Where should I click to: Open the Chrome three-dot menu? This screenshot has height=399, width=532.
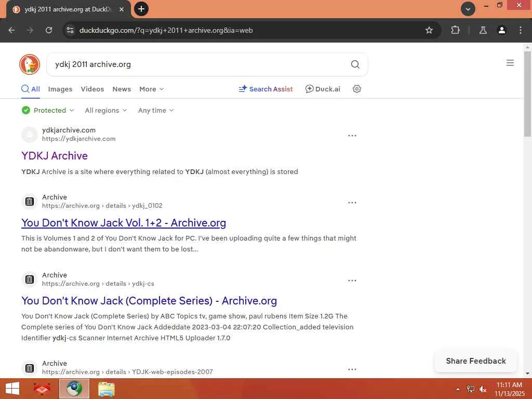520,30
